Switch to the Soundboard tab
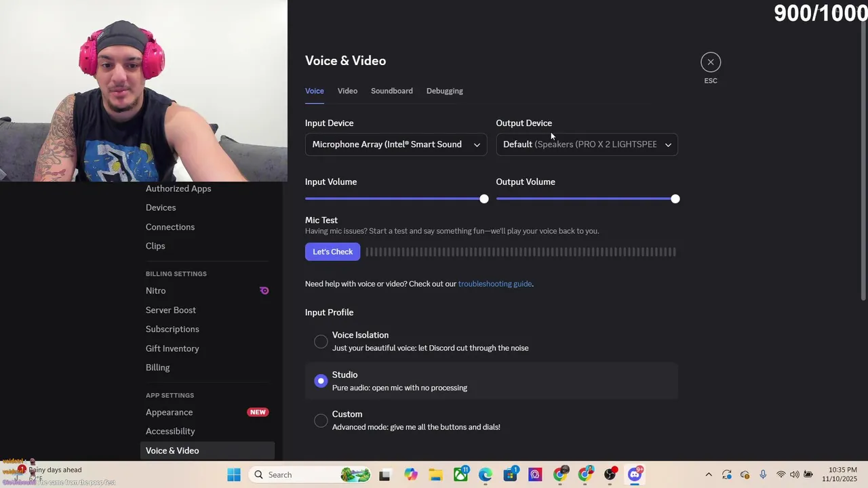The image size is (868, 488). (392, 91)
